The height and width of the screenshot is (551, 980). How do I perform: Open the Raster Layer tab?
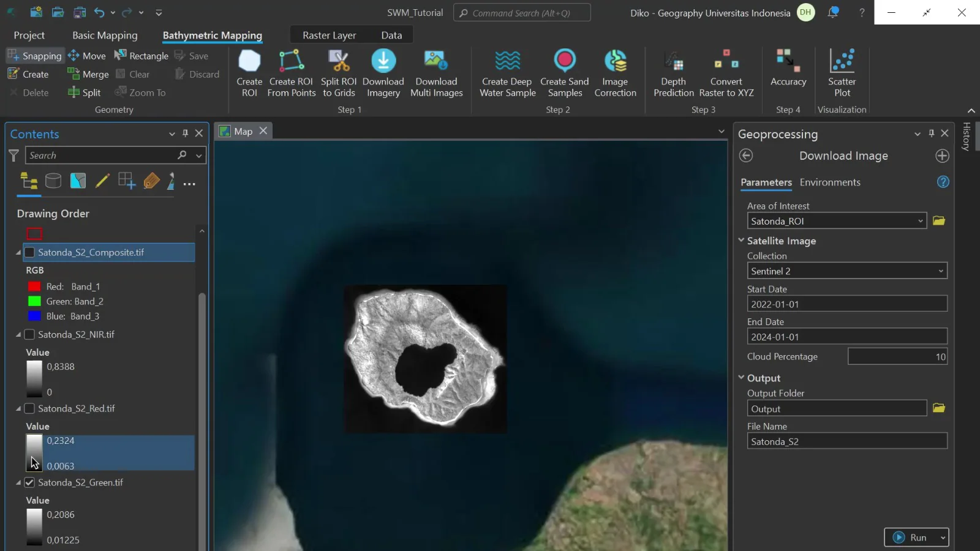click(329, 36)
